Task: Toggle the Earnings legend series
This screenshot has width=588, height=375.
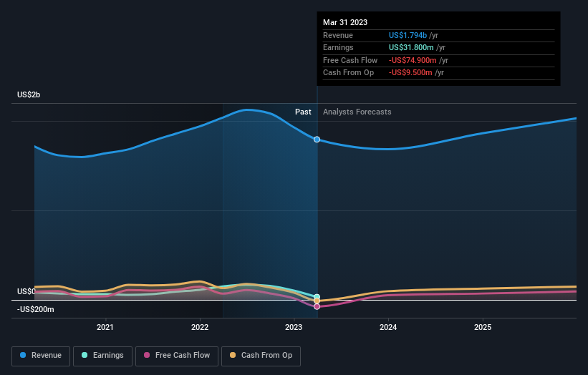Action: [x=102, y=356]
